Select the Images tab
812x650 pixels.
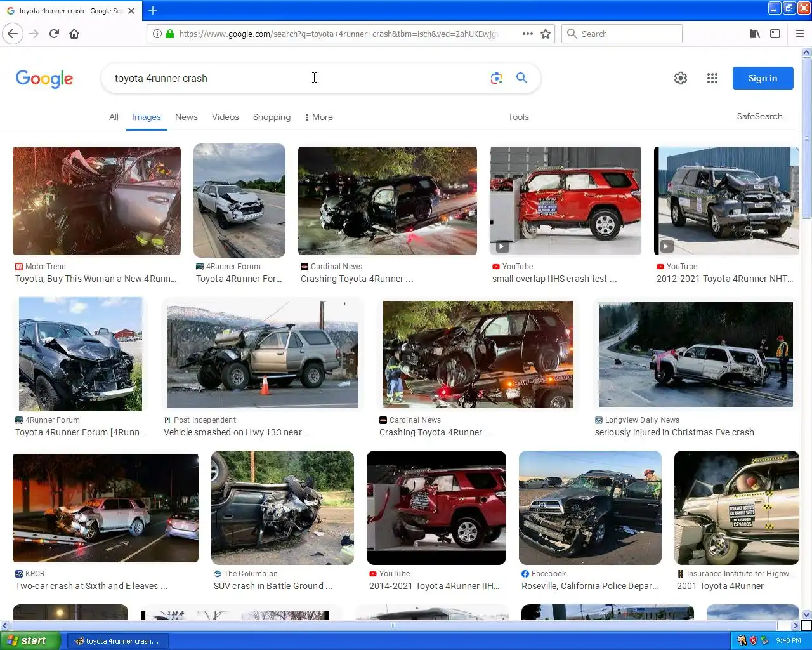click(147, 117)
